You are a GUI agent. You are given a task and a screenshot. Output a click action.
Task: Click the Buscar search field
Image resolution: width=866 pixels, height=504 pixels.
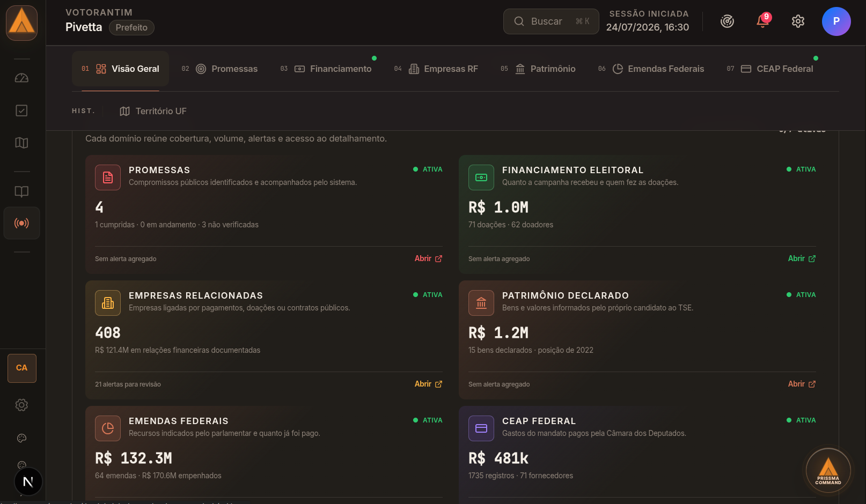551,21
